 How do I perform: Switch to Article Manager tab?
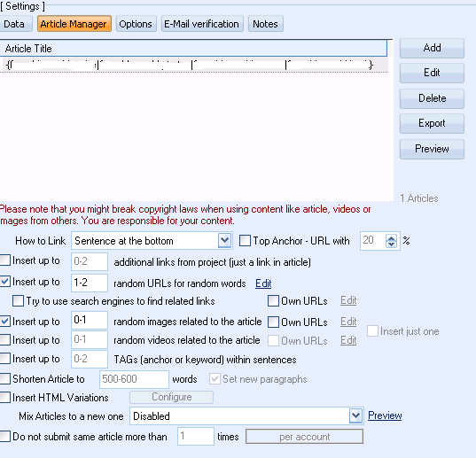(x=74, y=24)
